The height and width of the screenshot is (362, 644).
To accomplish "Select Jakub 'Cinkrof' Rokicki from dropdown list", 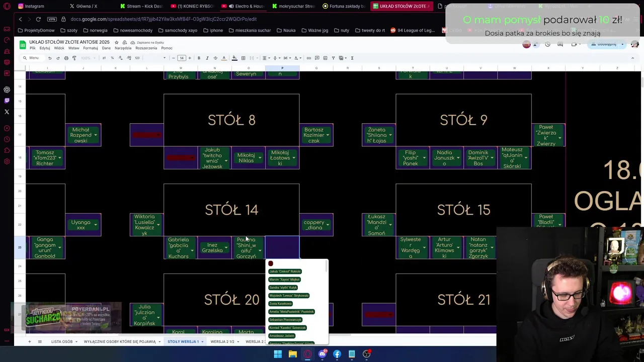I will click(285, 271).
